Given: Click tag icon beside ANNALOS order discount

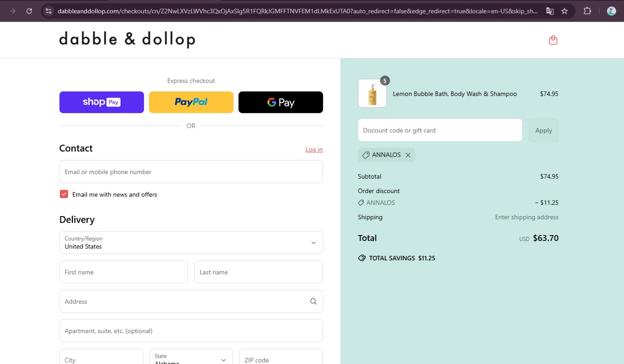Looking at the screenshot, I should [361, 203].
